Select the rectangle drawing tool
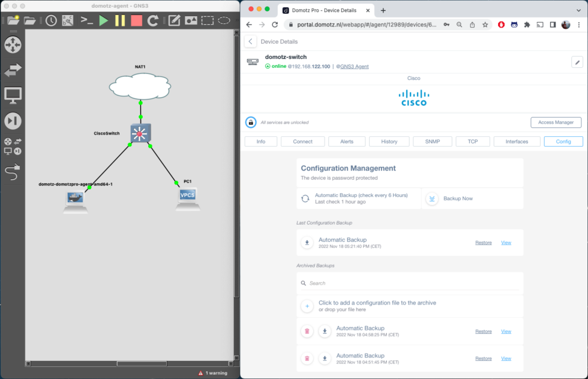Viewport: 588px width, 379px height. [x=206, y=20]
